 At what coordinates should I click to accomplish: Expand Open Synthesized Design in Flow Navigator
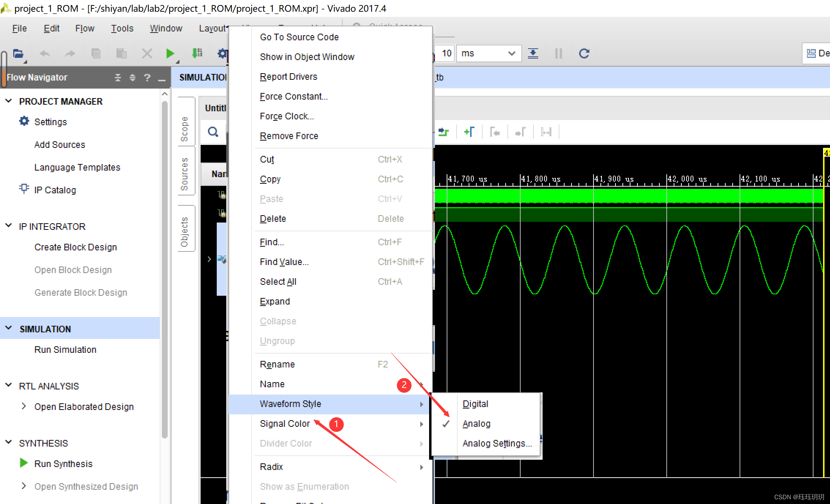(24, 486)
